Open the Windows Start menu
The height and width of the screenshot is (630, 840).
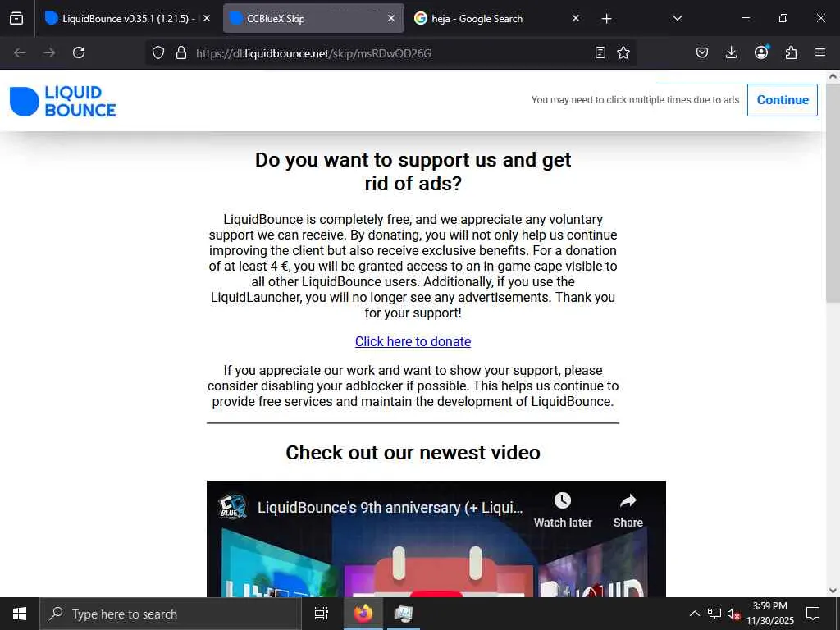point(20,614)
